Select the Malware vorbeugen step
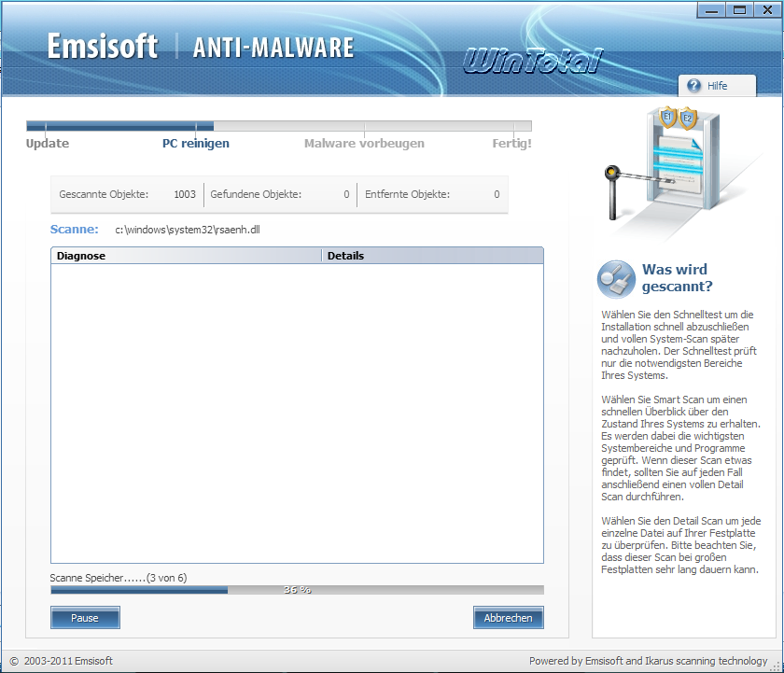 364,144
